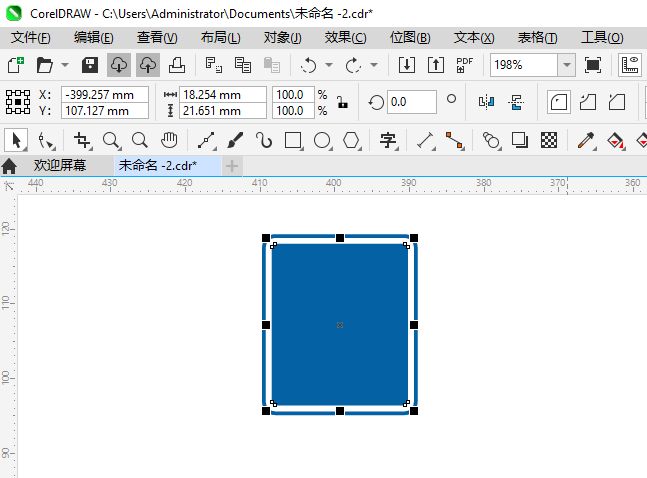Mirror the object vertically
647x478 pixels.
(516, 102)
